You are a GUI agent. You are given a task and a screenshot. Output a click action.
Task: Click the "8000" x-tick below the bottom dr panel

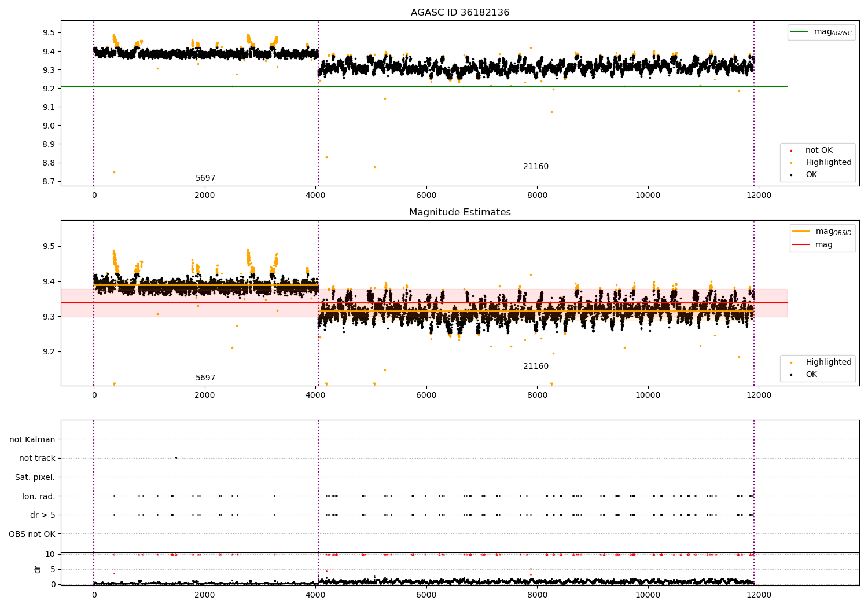pyautogui.click(x=537, y=595)
